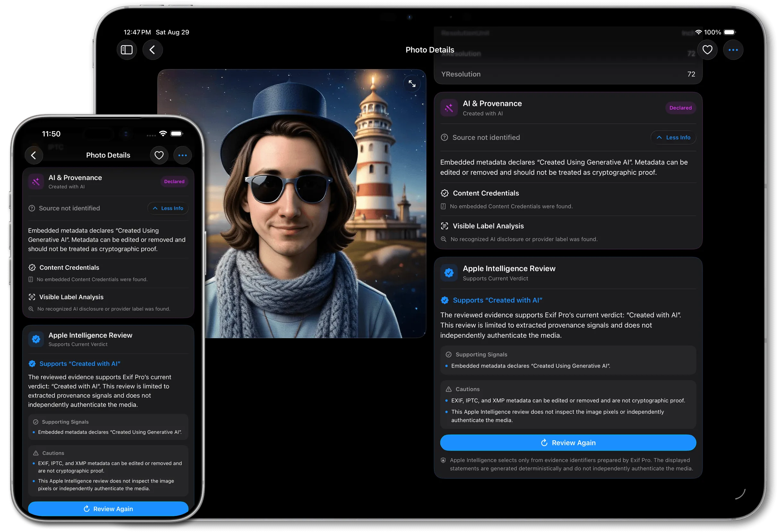Image resolution: width=778 pixels, height=532 pixels.
Task: Click the Visible Label Analysis scan icon on the iPad
Action: coord(445,226)
